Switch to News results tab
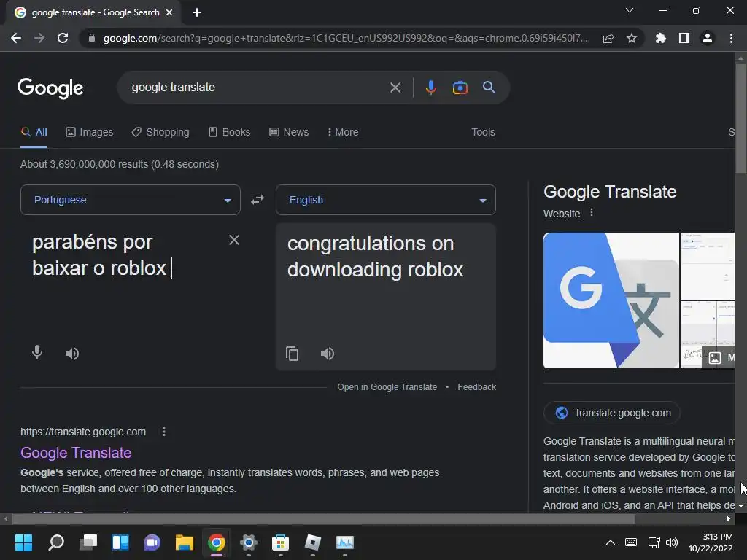Screen dimensions: 747x560 (289, 132)
